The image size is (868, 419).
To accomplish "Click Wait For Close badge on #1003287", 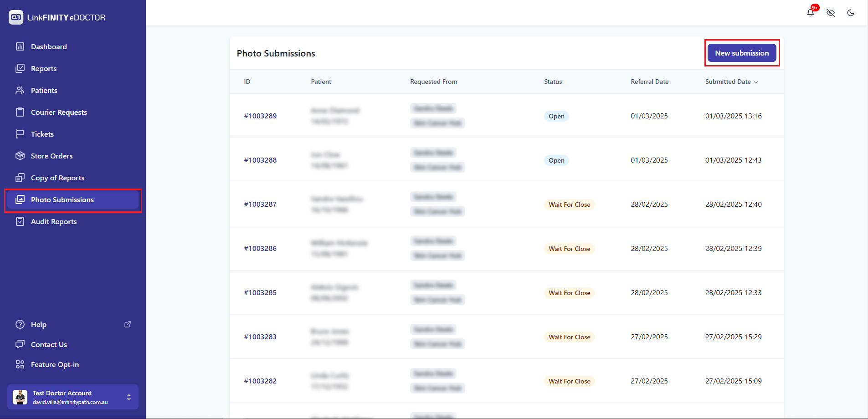I will click(x=569, y=204).
